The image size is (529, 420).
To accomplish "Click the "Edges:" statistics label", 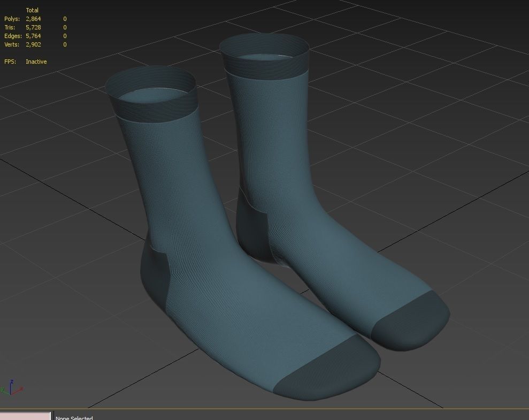I will (13, 36).
